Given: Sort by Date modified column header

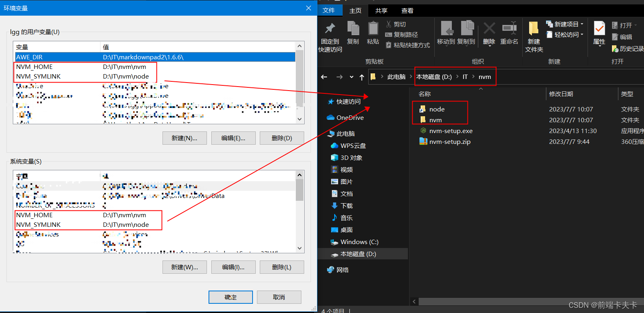Looking at the screenshot, I should pyautogui.click(x=561, y=94).
